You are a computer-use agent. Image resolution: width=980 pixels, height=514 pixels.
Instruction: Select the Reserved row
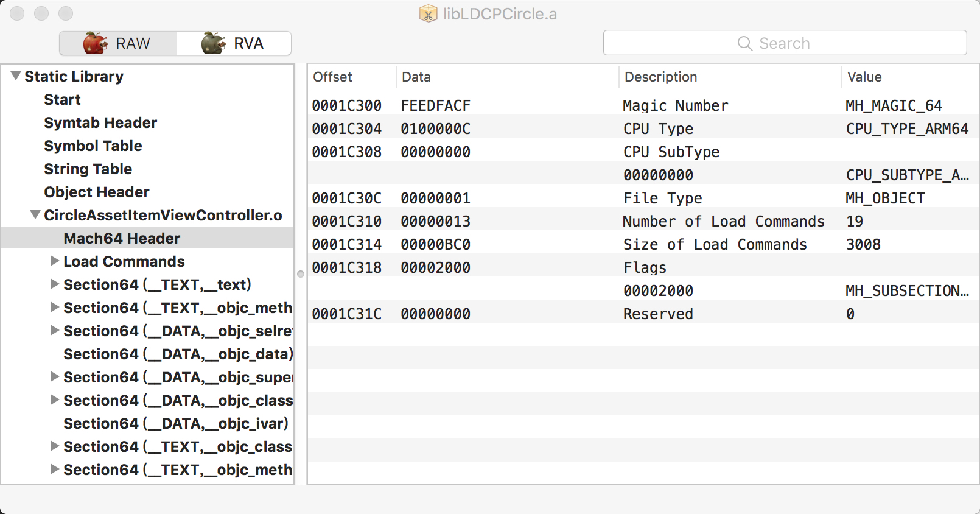tap(643, 314)
